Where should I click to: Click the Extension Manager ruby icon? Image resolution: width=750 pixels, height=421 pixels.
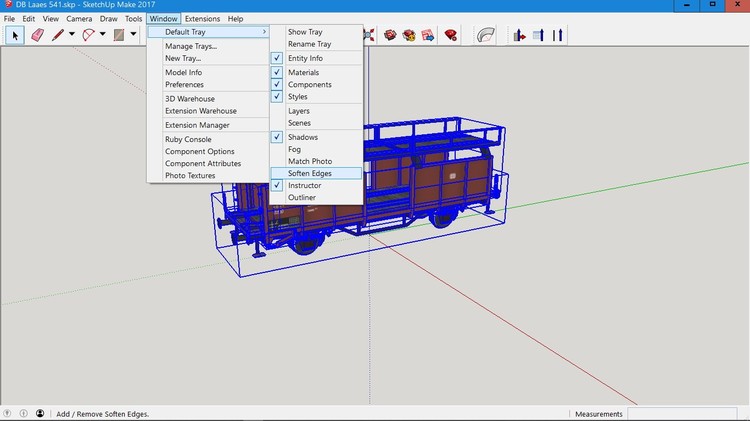pos(451,35)
